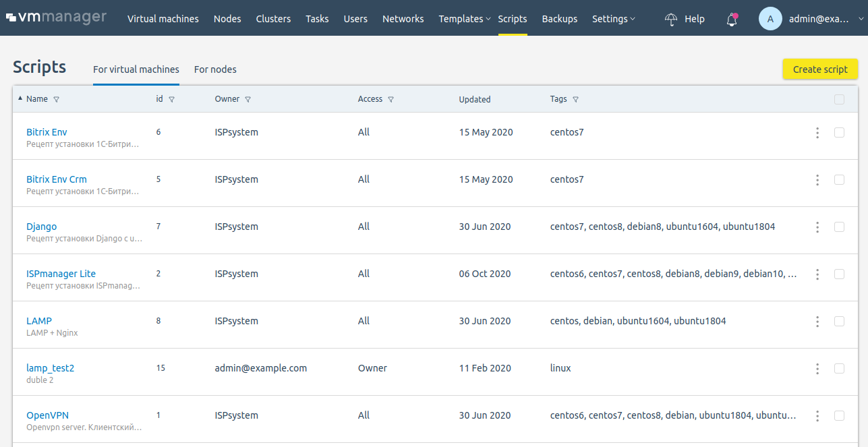This screenshot has height=447, width=868.
Task: Open the notifications bell
Action: click(x=732, y=20)
